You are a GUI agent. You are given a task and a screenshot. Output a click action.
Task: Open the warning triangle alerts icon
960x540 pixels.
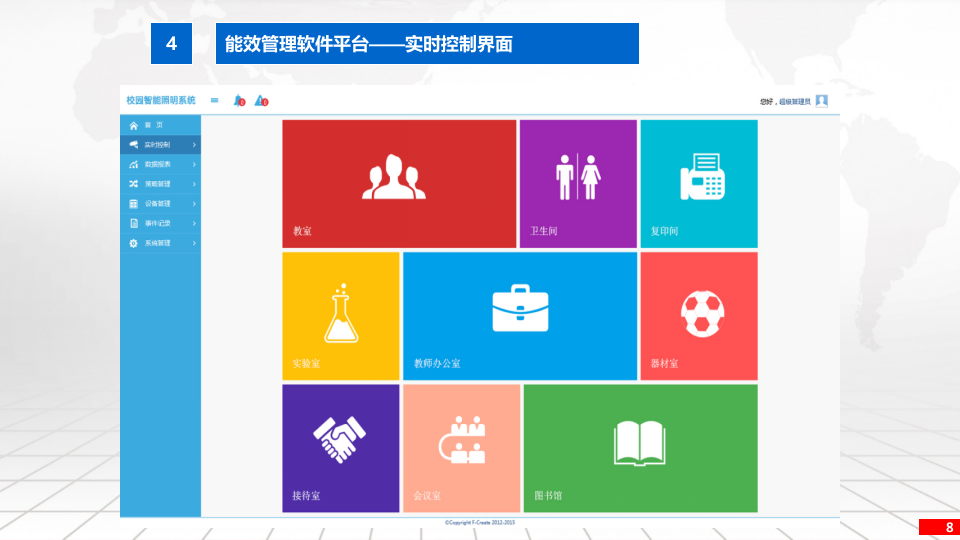click(x=261, y=100)
